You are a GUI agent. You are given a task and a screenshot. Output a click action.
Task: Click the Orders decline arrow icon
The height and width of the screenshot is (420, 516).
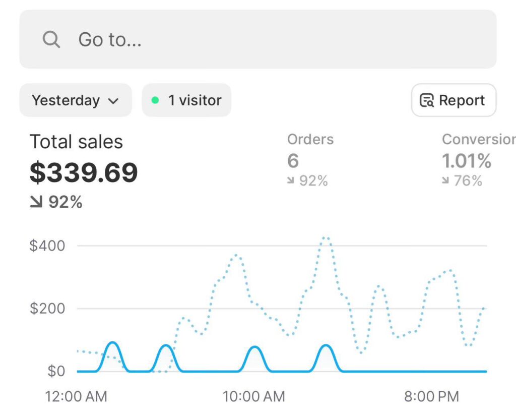(291, 181)
